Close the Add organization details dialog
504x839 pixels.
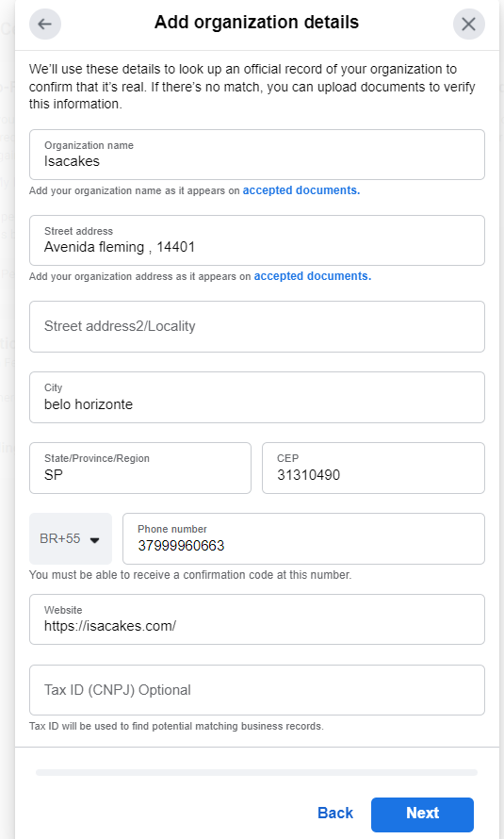(469, 25)
